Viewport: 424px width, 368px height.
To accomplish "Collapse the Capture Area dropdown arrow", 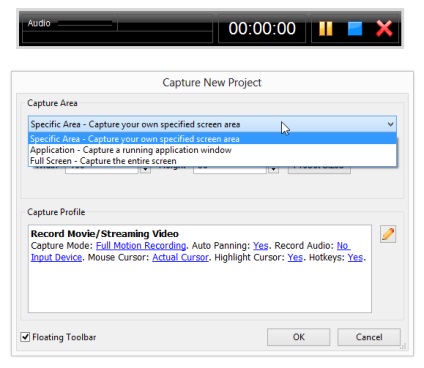I will tap(390, 124).
